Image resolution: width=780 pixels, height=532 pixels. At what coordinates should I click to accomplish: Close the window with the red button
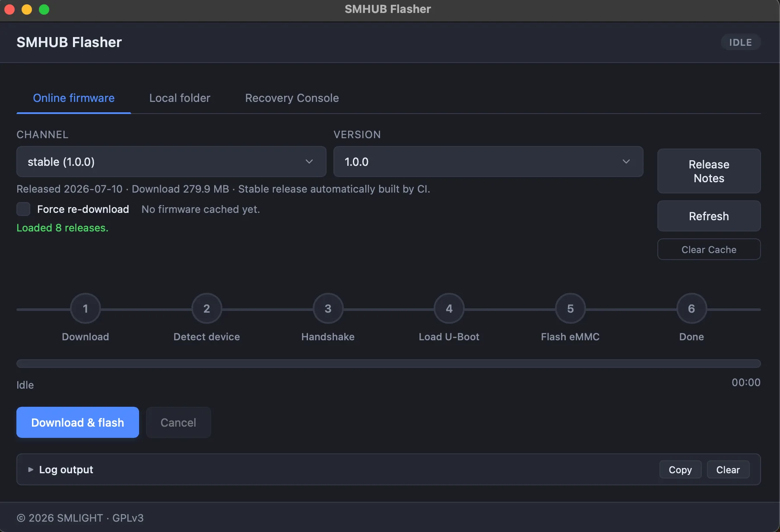[10, 9]
